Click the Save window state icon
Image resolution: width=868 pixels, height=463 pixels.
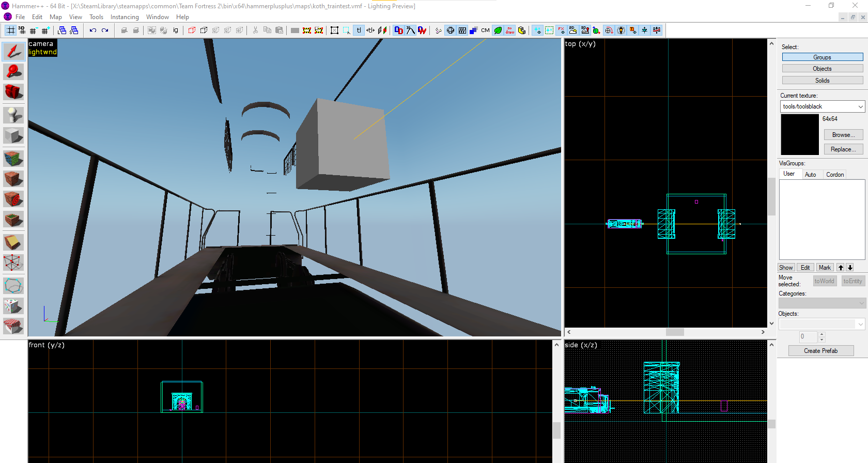coord(74,30)
